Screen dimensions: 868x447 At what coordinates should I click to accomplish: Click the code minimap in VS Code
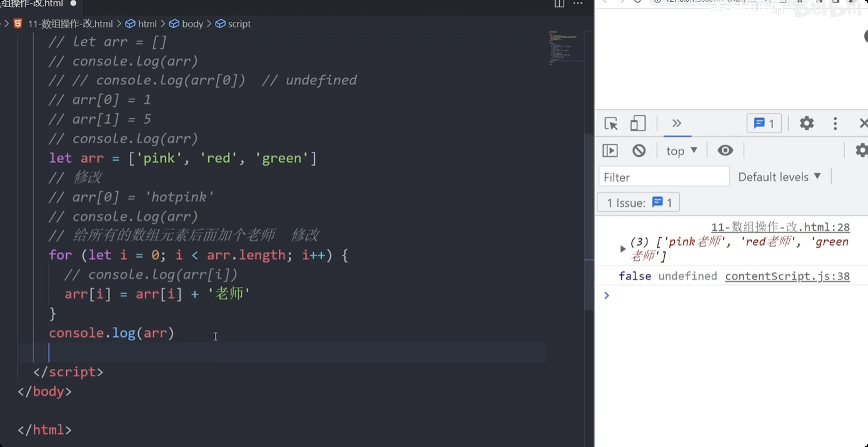tap(566, 48)
